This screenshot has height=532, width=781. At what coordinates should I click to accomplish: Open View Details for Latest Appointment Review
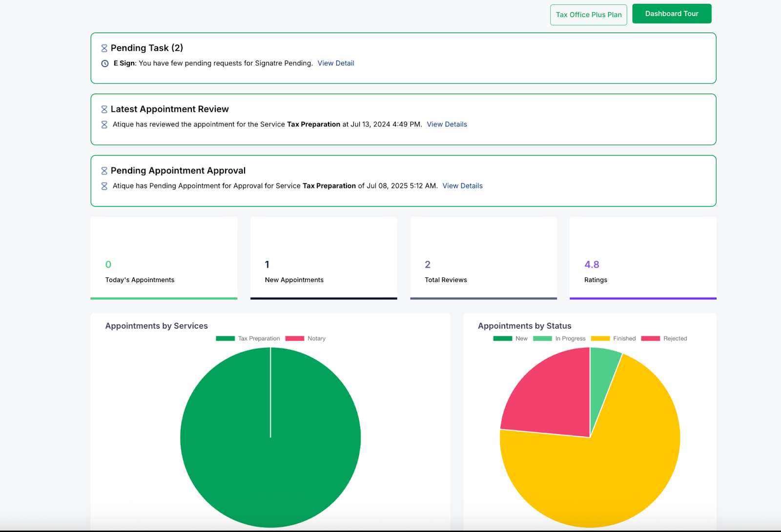tap(447, 124)
